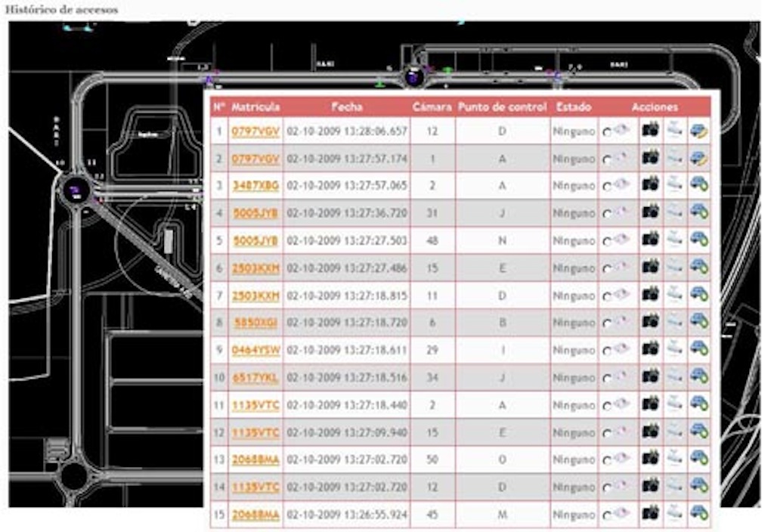Select the radio button in row 13
The image size is (774, 532).
coord(607,460)
